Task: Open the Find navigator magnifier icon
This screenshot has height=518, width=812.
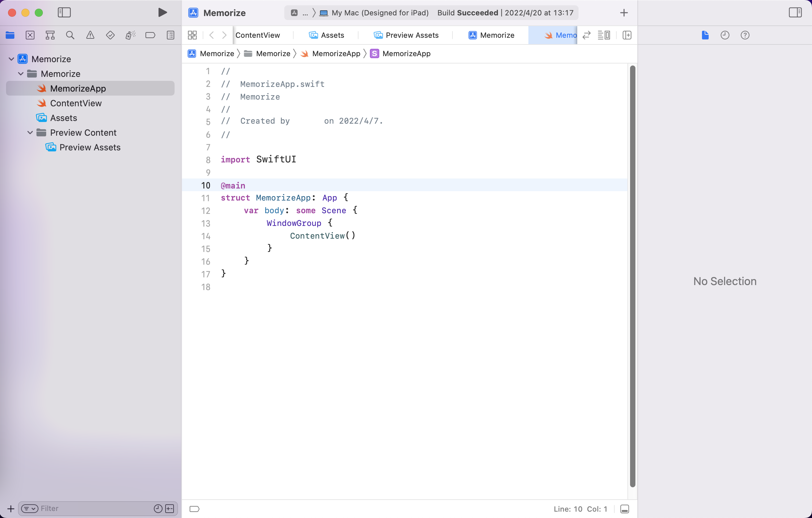Action: tap(70, 35)
